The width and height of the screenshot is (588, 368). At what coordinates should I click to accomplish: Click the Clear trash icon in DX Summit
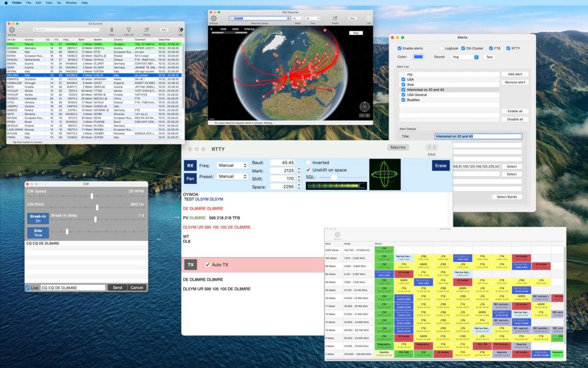point(112,29)
